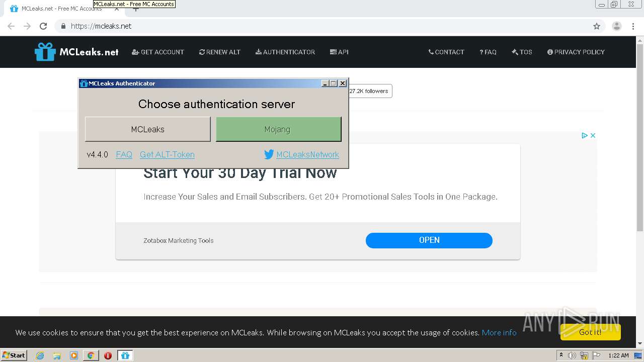Click the MCLeaks.net gift logo
Image resolution: width=644 pixels, height=362 pixels.
tap(76, 52)
